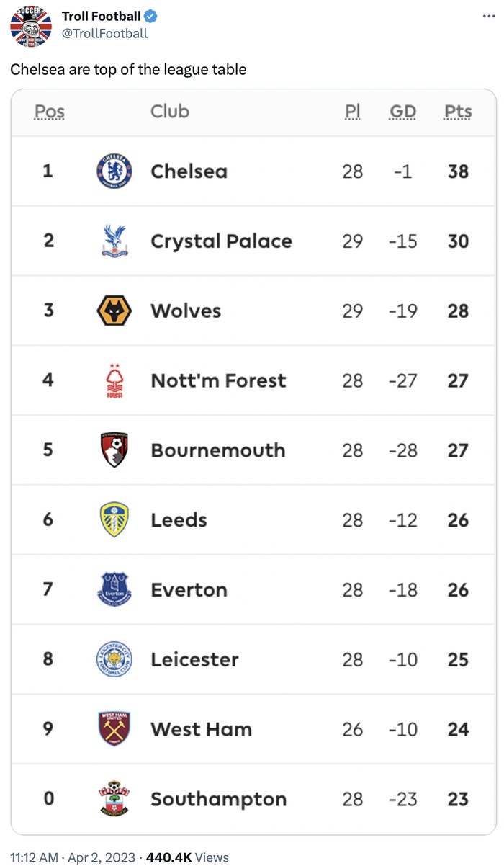Open the three-dot more options menu
The width and height of the screenshot is (504, 866).
pyautogui.click(x=489, y=16)
